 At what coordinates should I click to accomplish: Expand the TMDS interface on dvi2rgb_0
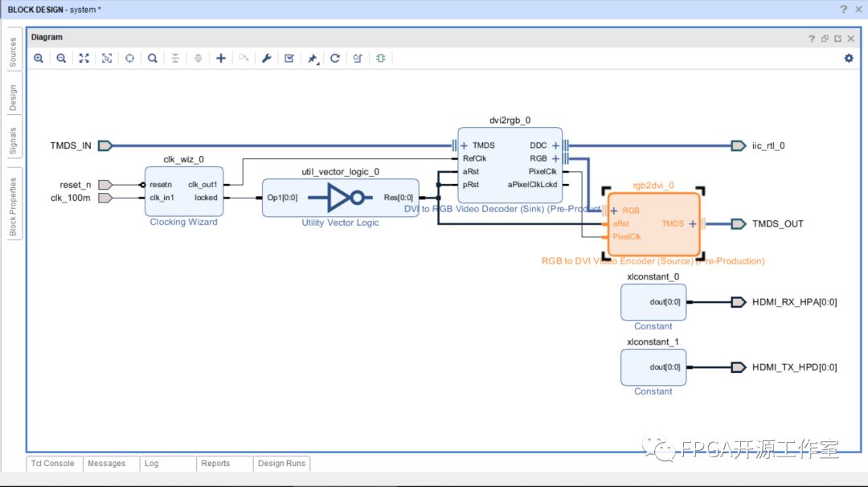point(465,145)
